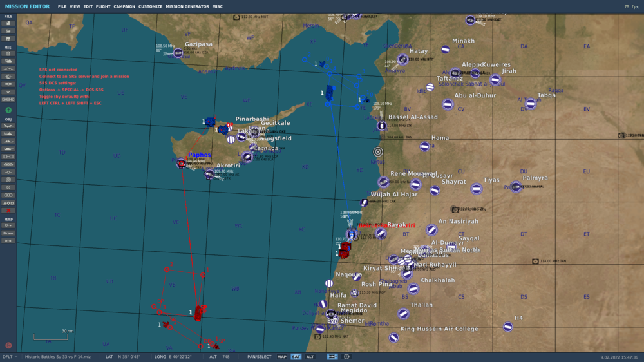This screenshot has width=644, height=362.
Task: Select the static object tool
Action: (x=8, y=157)
